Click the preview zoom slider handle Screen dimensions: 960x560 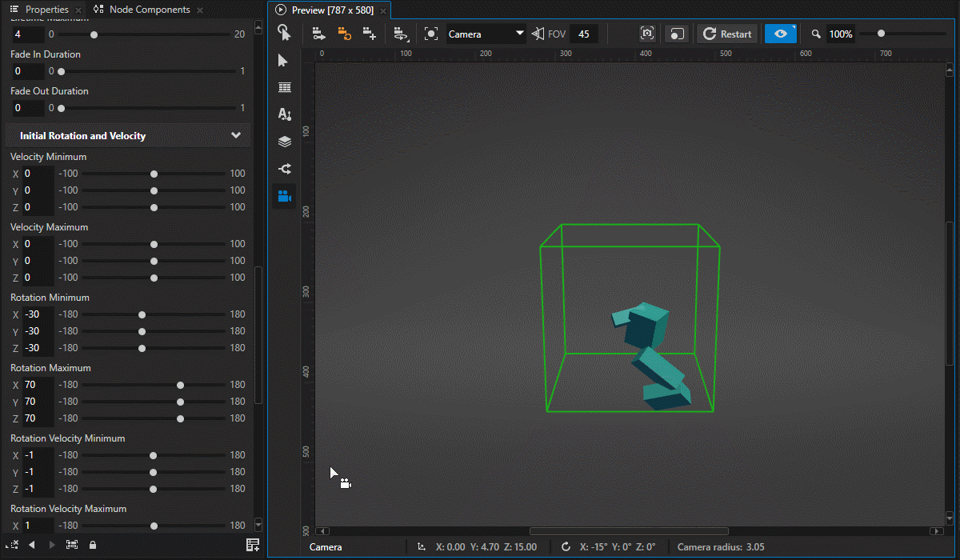[881, 34]
